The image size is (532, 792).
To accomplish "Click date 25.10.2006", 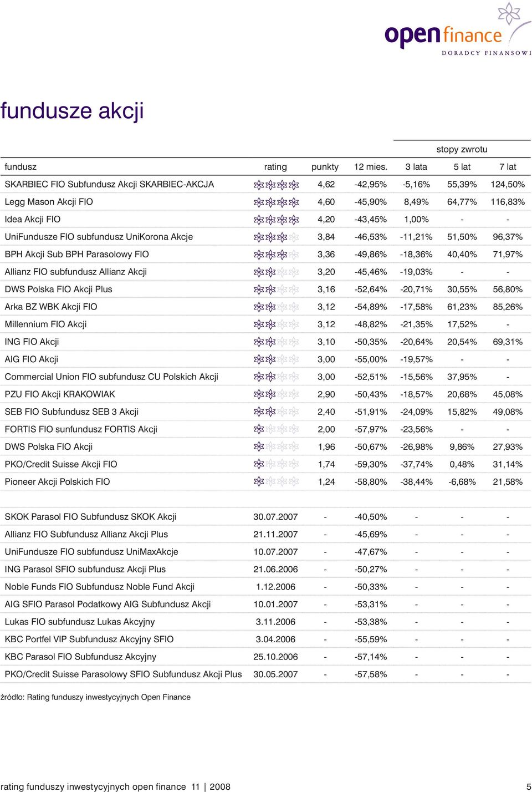I will (275, 657).
